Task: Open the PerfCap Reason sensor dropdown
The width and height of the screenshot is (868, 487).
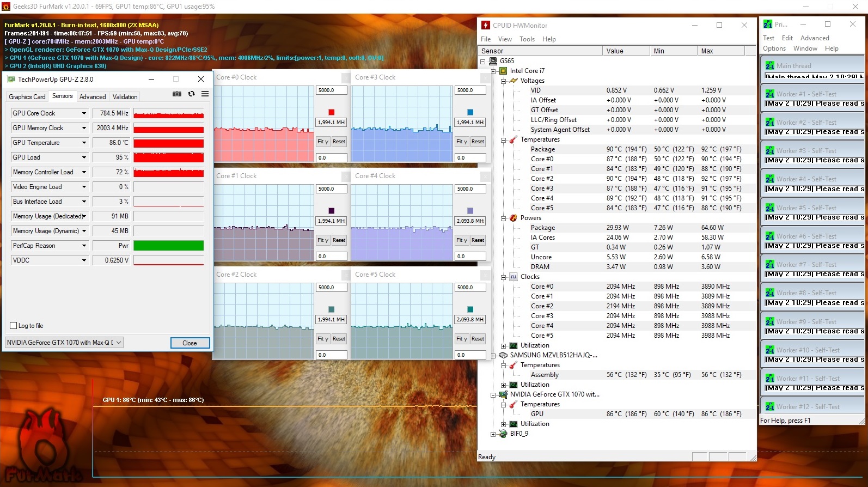Action: [84, 246]
